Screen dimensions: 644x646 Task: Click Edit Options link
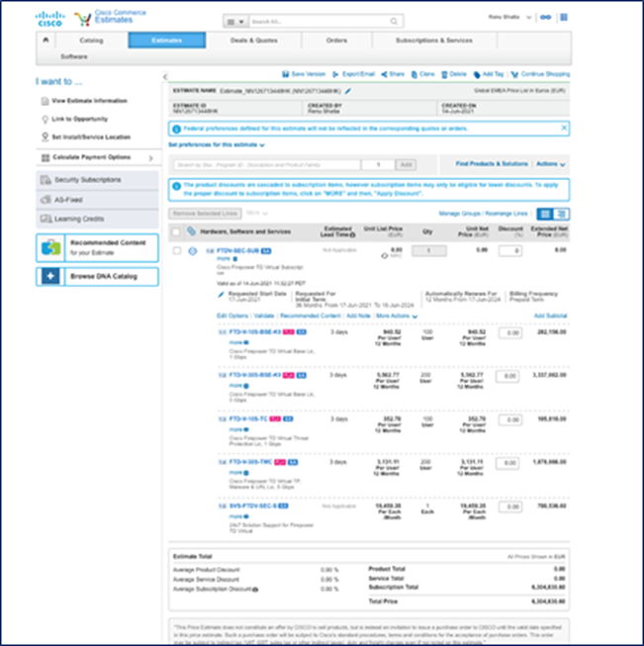232,316
